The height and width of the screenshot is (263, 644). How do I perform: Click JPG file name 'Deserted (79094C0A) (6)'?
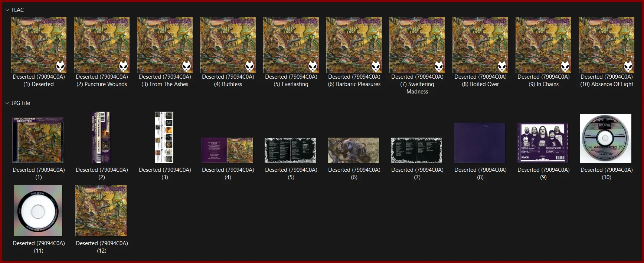pos(354,174)
